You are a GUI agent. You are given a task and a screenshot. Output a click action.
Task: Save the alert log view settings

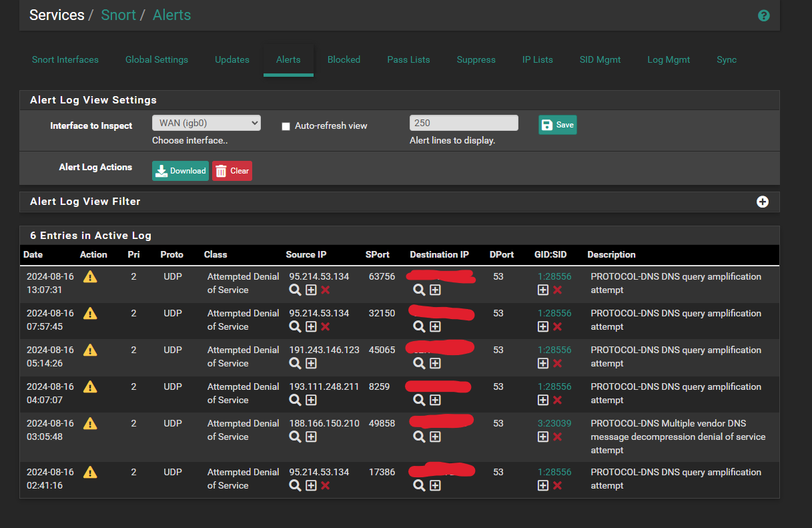pyautogui.click(x=558, y=125)
